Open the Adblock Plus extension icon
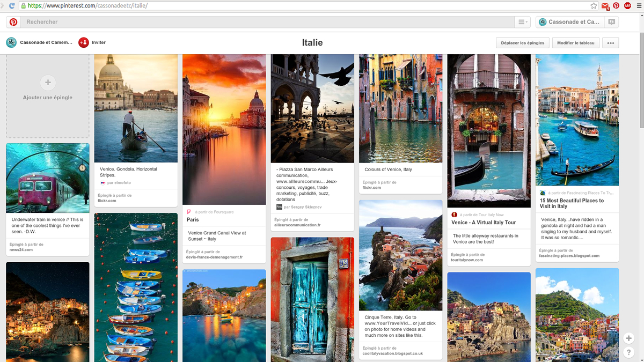644x362 pixels. (x=627, y=5)
